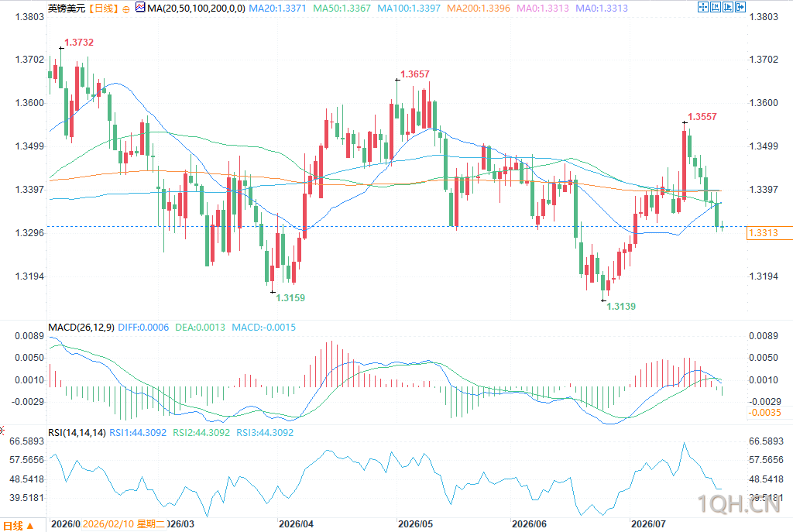This screenshot has width=793, height=532.
Task: Click the 1.3732 high price marker
Action: point(79,43)
